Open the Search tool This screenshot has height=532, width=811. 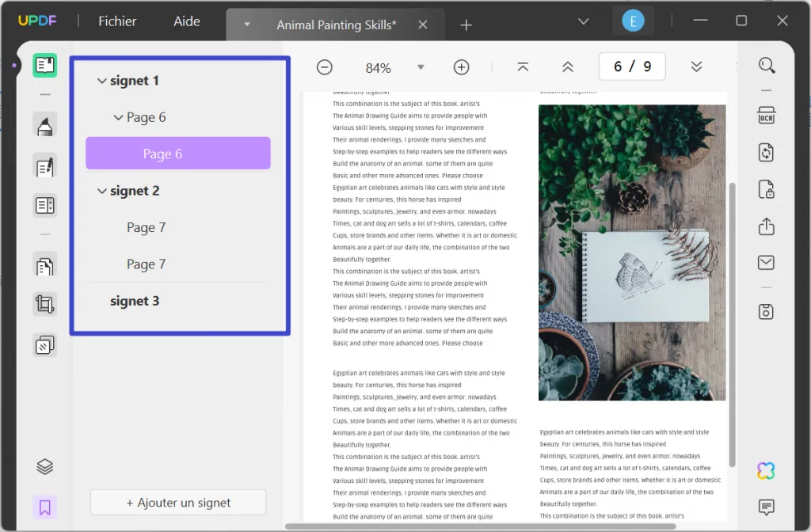pos(766,66)
